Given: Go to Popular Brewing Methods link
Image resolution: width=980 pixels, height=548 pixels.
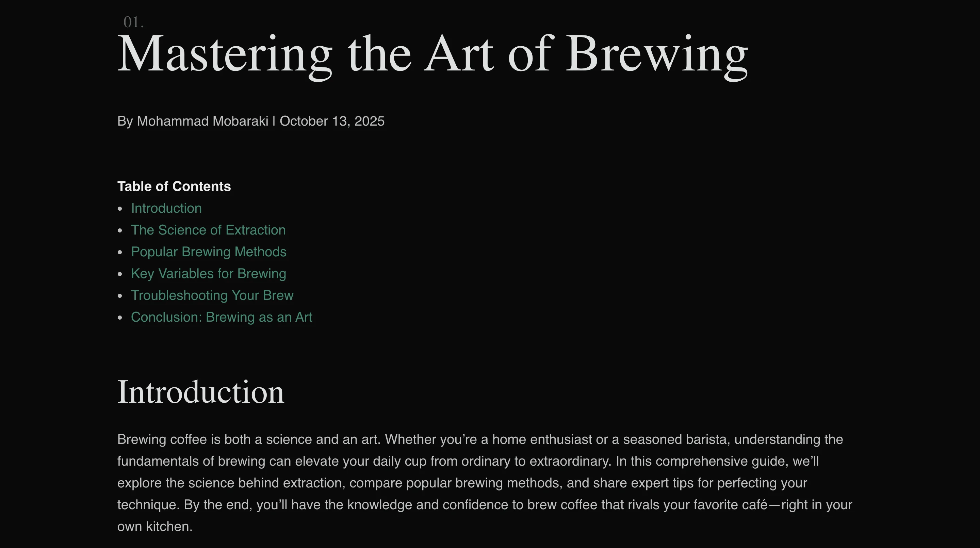Looking at the screenshot, I should click(x=209, y=252).
